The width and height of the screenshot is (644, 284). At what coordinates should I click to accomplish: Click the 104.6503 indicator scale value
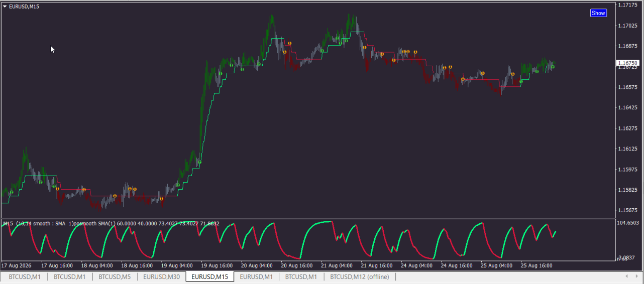click(628, 222)
